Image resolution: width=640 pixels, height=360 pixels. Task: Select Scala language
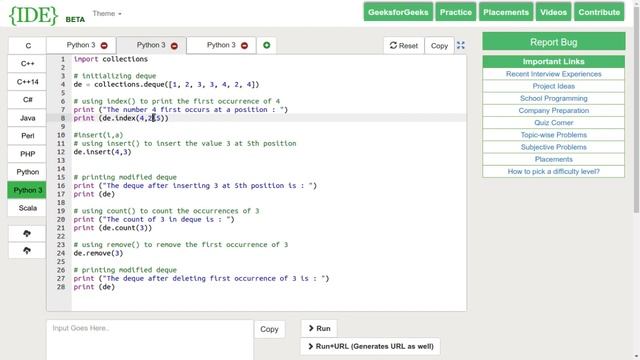click(27, 208)
